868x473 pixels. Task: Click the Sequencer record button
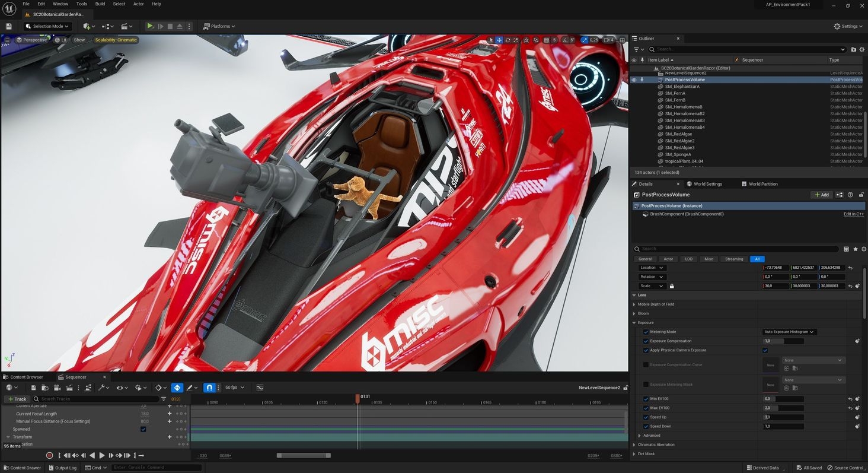[49, 455]
